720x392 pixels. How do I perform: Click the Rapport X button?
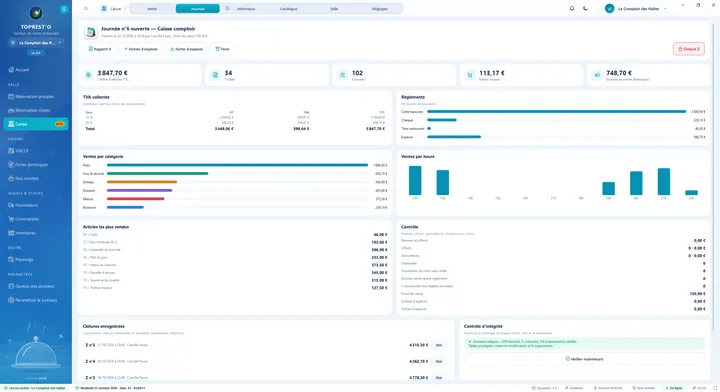pos(100,49)
